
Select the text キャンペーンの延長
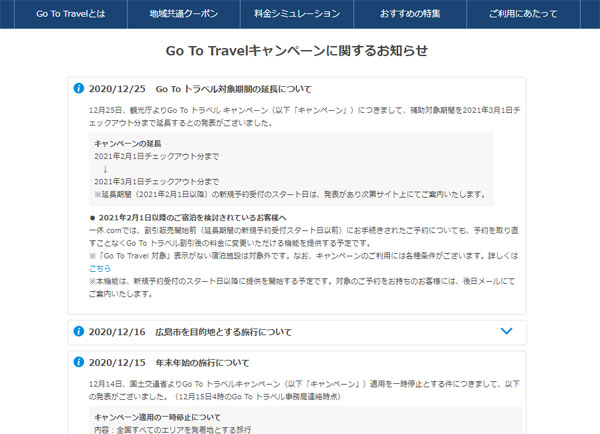(128, 144)
